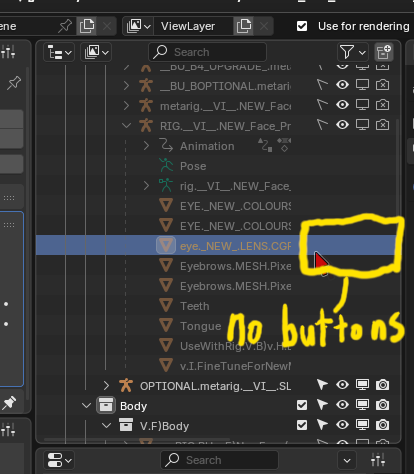Toggle the Use for rendering checkbox

pyautogui.click(x=302, y=26)
